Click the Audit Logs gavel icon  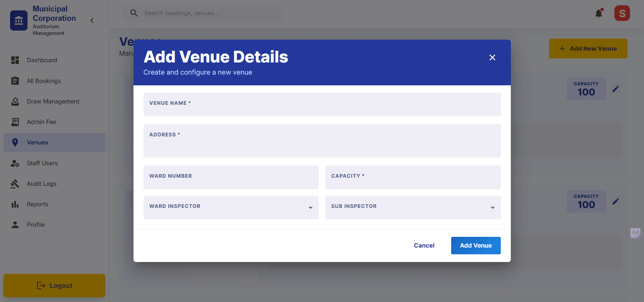15,184
